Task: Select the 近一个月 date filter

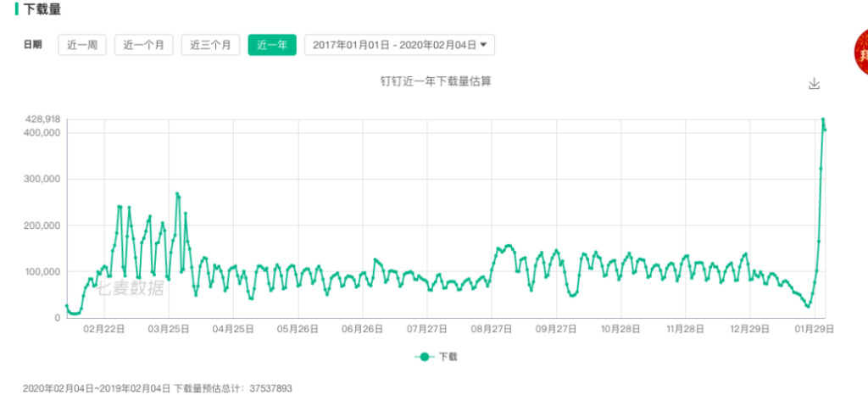Action: click(144, 46)
